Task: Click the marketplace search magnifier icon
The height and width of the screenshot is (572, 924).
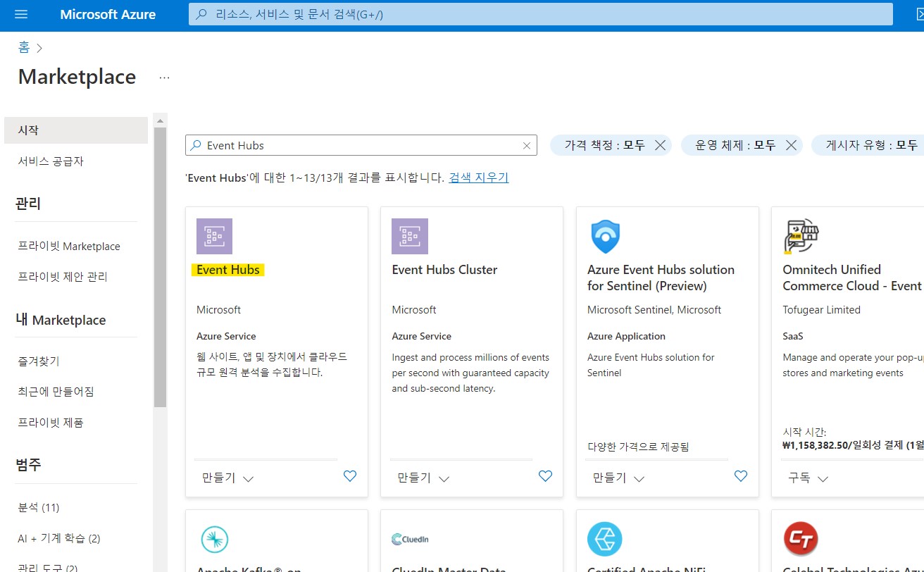Action: [x=196, y=145]
